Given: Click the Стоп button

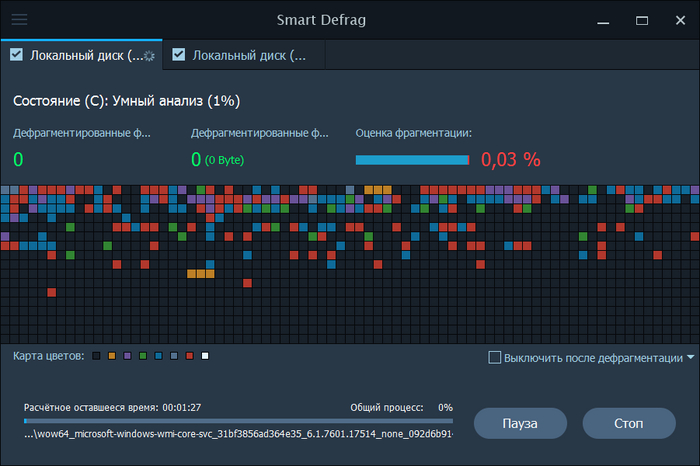Looking at the screenshot, I should pyautogui.click(x=629, y=423).
